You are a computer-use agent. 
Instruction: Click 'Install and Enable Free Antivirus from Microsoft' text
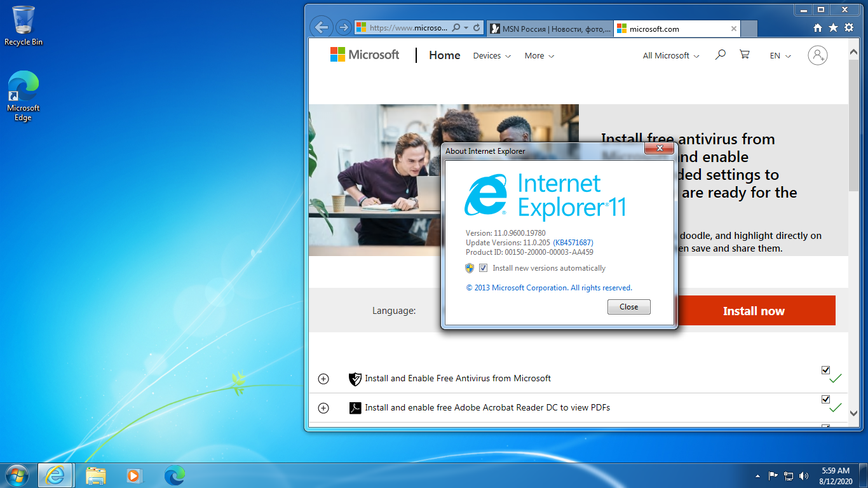(x=458, y=378)
